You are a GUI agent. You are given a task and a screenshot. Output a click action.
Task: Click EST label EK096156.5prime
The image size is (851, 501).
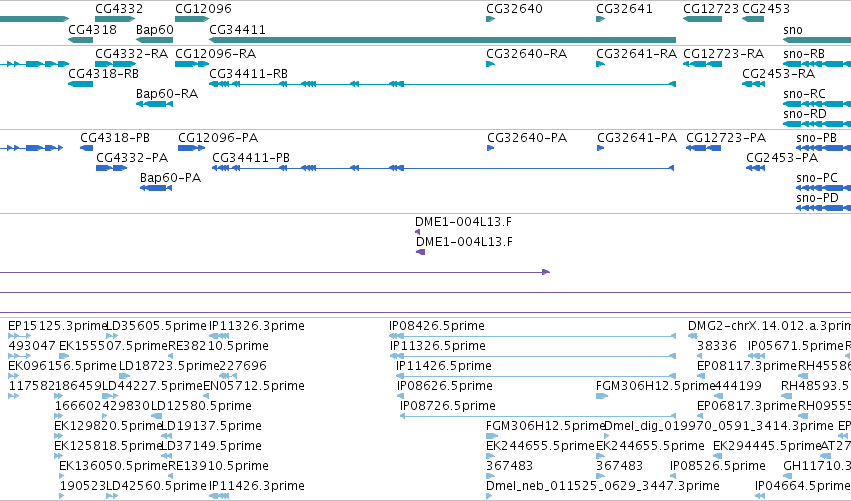[62, 366]
